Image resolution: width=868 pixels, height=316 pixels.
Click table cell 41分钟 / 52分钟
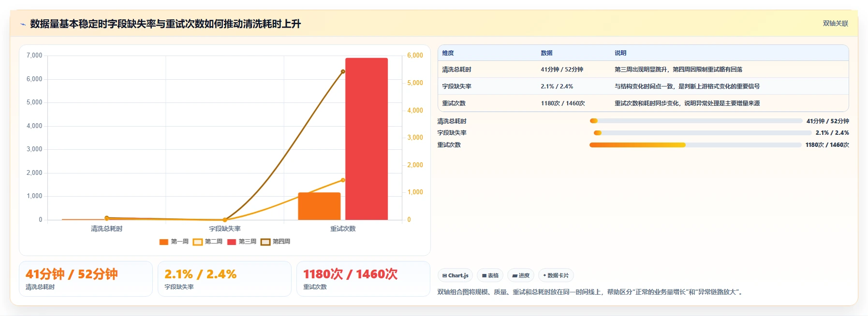[x=562, y=70]
